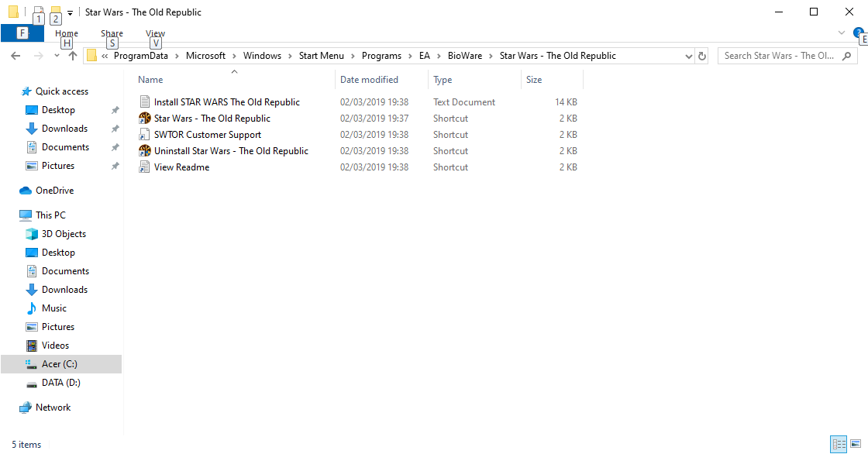Click Microsoft in the breadcrumb path
Viewport: 868px width, 454px height.
click(x=205, y=56)
